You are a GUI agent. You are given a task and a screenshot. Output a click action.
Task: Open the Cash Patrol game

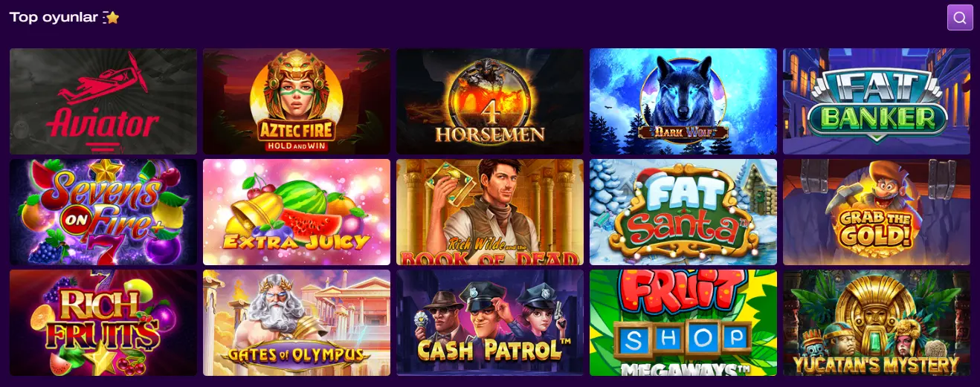pos(490,322)
